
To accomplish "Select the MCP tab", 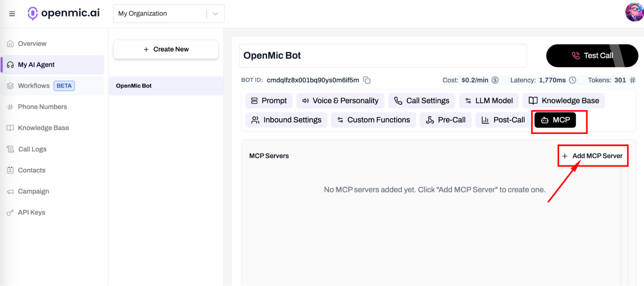I will click(x=555, y=120).
